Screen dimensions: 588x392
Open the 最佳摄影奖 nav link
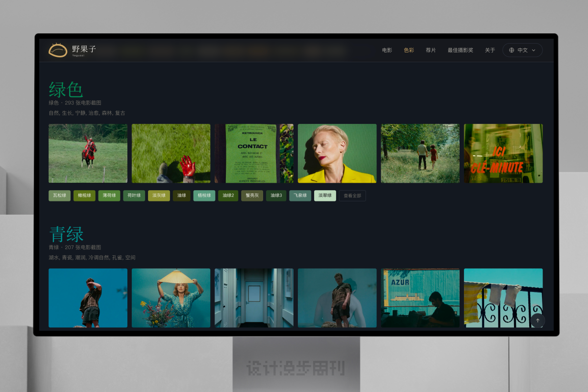tap(460, 50)
